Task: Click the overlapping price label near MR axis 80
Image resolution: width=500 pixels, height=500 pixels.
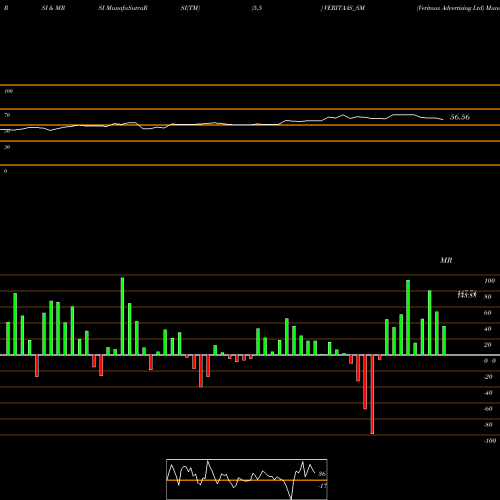Action: [x=467, y=294]
